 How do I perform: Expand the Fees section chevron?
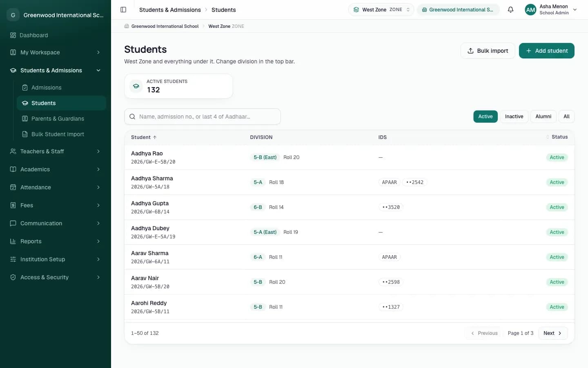pyautogui.click(x=98, y=205)
